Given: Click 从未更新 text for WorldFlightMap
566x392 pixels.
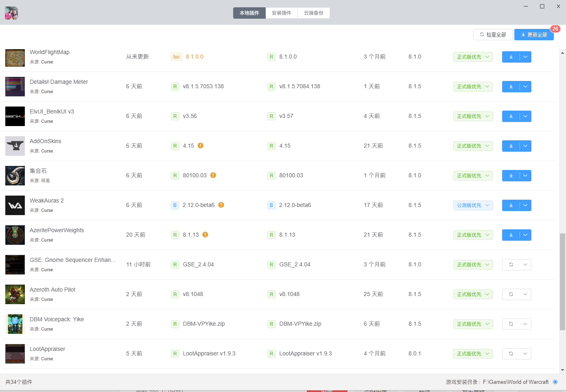Looking at the screenshot, I should [138, 57].
